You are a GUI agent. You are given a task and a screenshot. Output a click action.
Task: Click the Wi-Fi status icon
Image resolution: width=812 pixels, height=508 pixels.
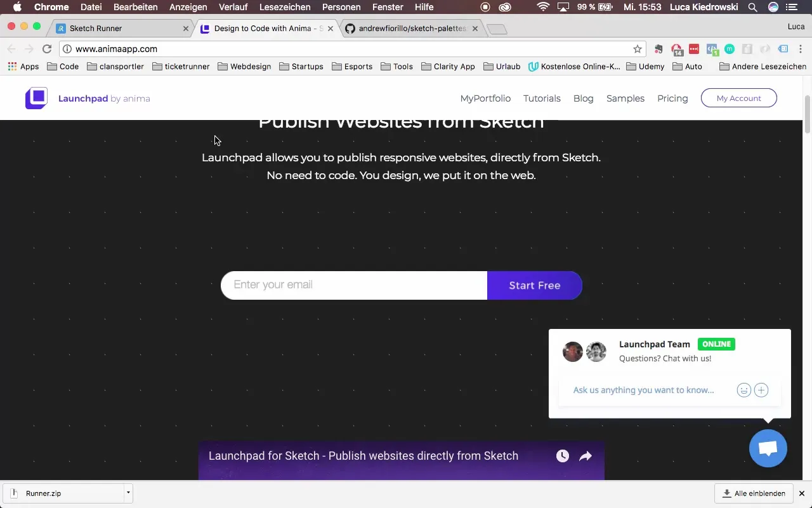[x=543, y=8]
